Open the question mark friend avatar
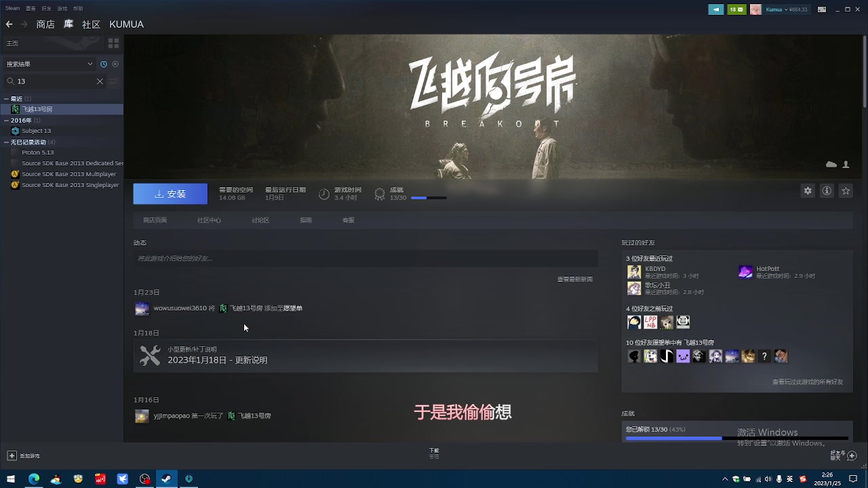Screen dimensions: 868x488 (764, 356)
